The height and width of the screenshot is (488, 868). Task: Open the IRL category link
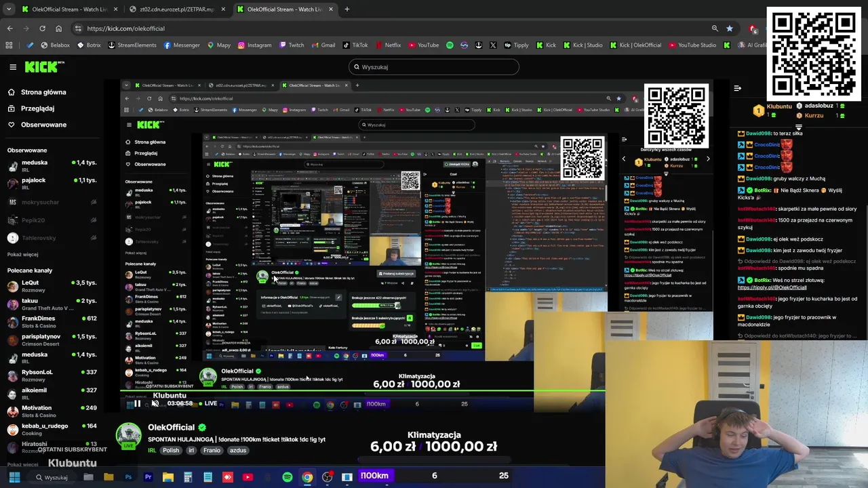[x=152, y=450]
